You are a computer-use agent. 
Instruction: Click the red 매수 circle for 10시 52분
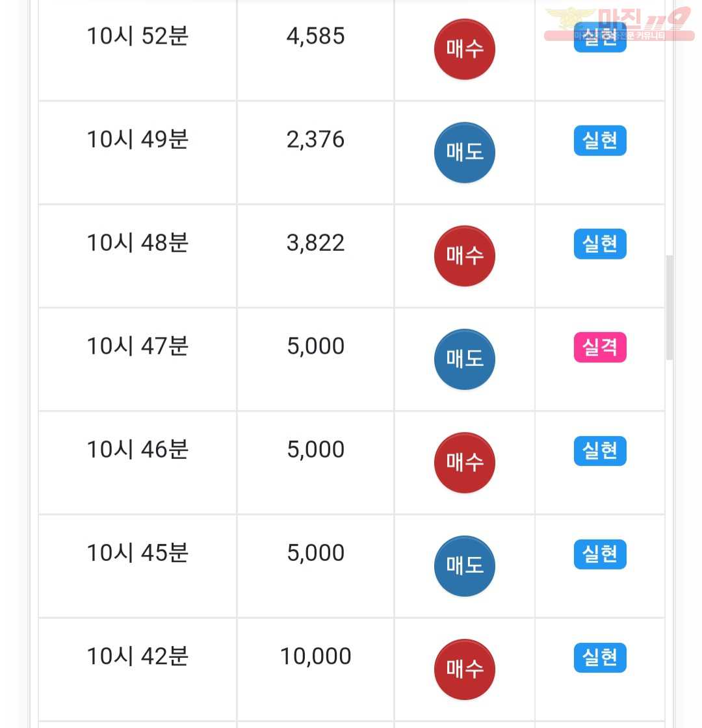coord(464,49)
